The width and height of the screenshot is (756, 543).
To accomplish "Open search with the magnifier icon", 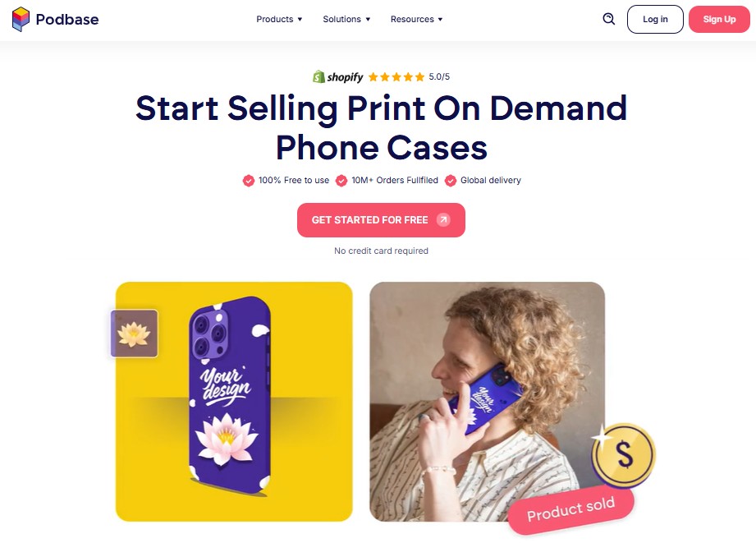I will point(609,19).
